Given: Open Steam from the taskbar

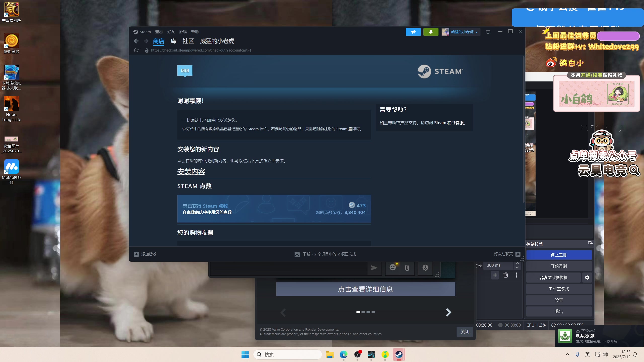Looking at the screenshot, I should (399, 354).
